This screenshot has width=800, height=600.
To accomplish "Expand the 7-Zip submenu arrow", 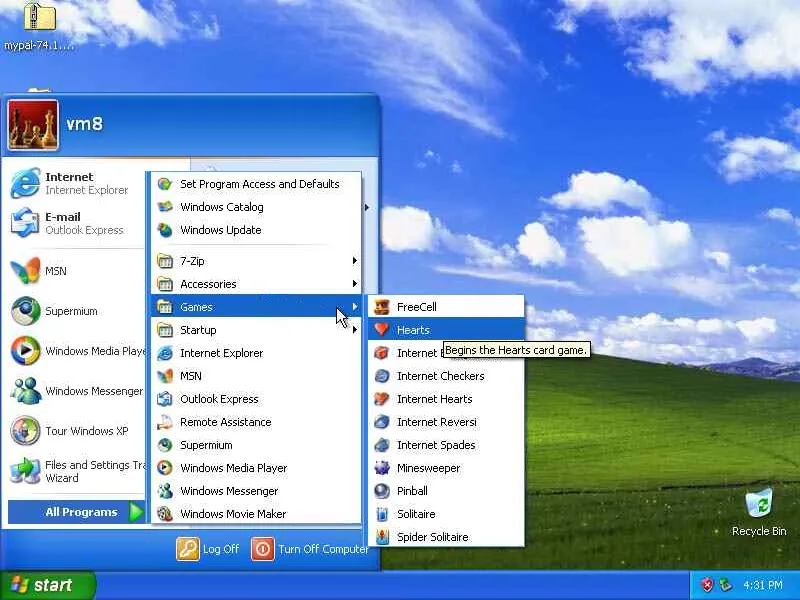I will [x=355, y=261].
